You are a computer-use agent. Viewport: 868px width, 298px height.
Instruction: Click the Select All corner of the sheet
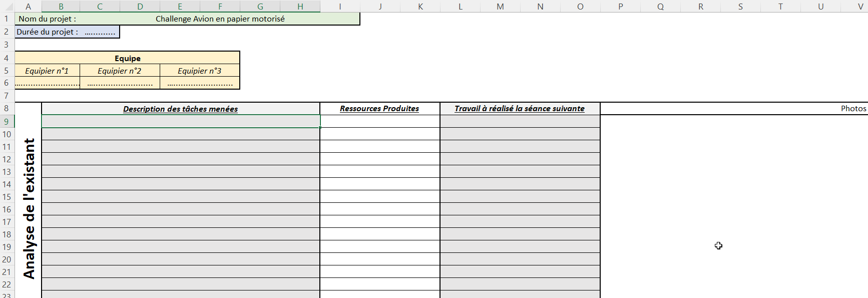click(x=7, y=7)
